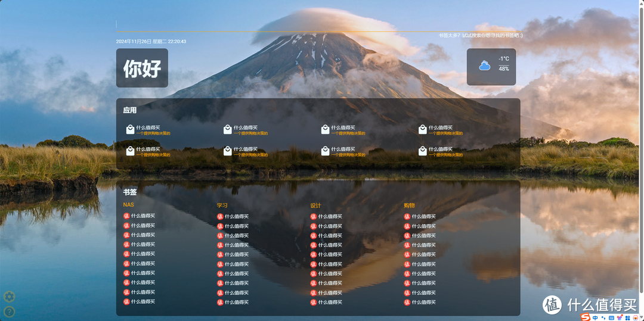The width and height of the screenshot is (644, 321).
Task: Open last 什么值得买 bookmark under 学习
Action: (x=233, y=302)
